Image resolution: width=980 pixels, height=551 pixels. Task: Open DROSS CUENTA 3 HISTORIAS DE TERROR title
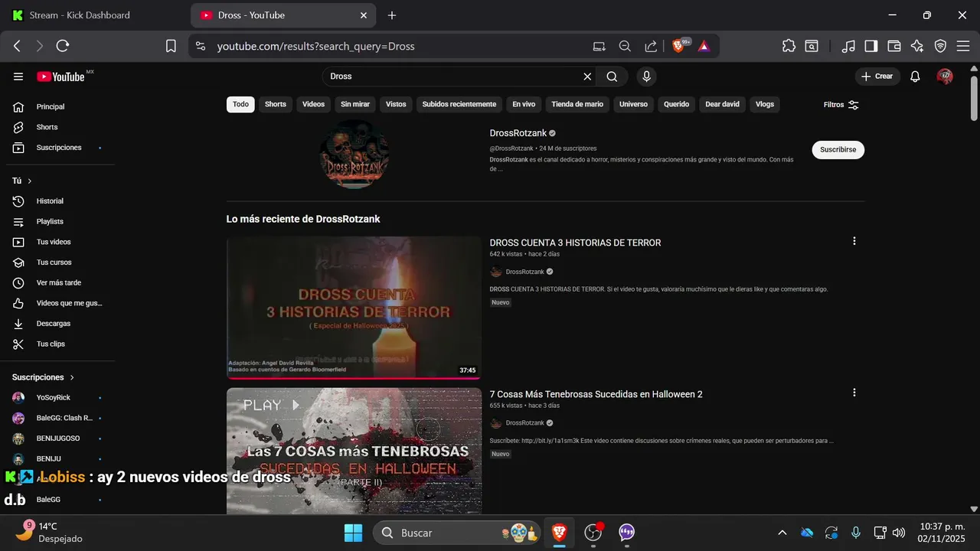click(575, 243)
